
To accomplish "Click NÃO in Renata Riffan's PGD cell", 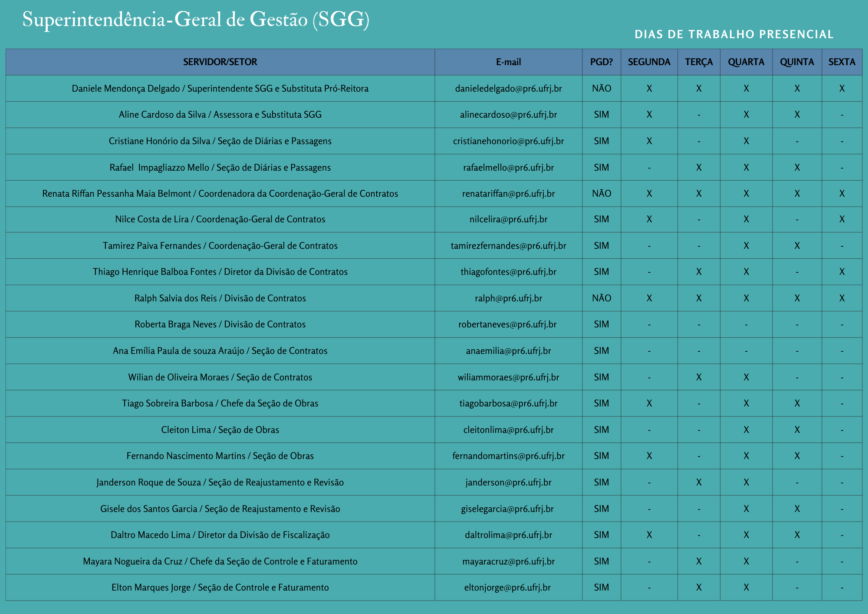I will [602, 194].
